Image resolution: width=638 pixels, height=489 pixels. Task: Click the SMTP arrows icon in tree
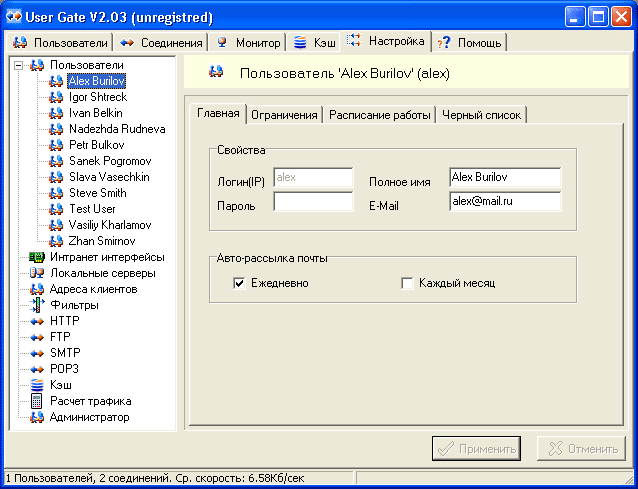click(37, 353)
